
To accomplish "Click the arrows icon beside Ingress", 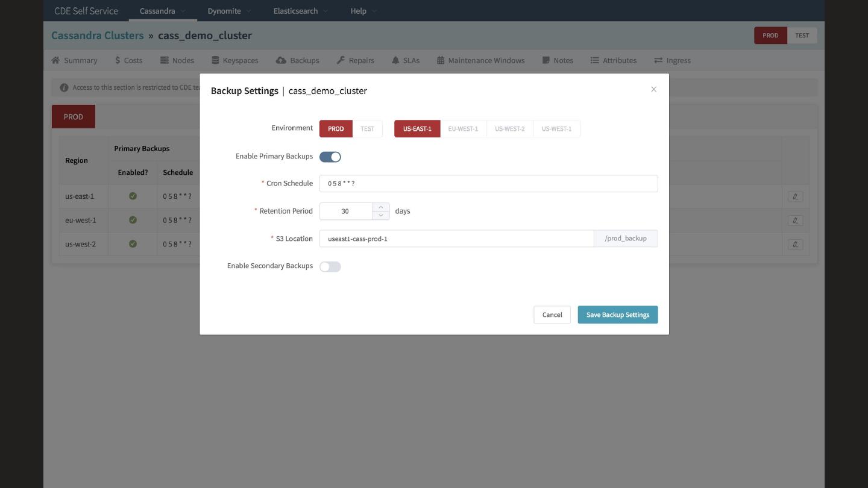I will click(658, 60).
